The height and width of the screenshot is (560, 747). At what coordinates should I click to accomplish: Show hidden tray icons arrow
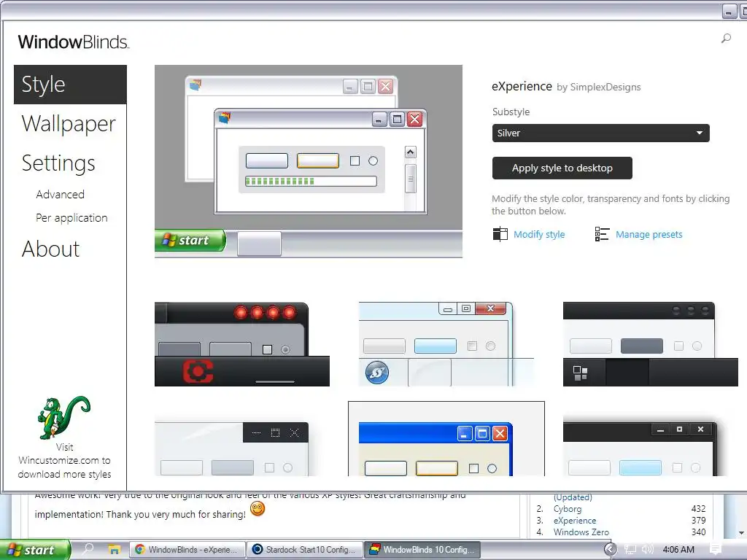pyautogui.click(x=611, y=550)
